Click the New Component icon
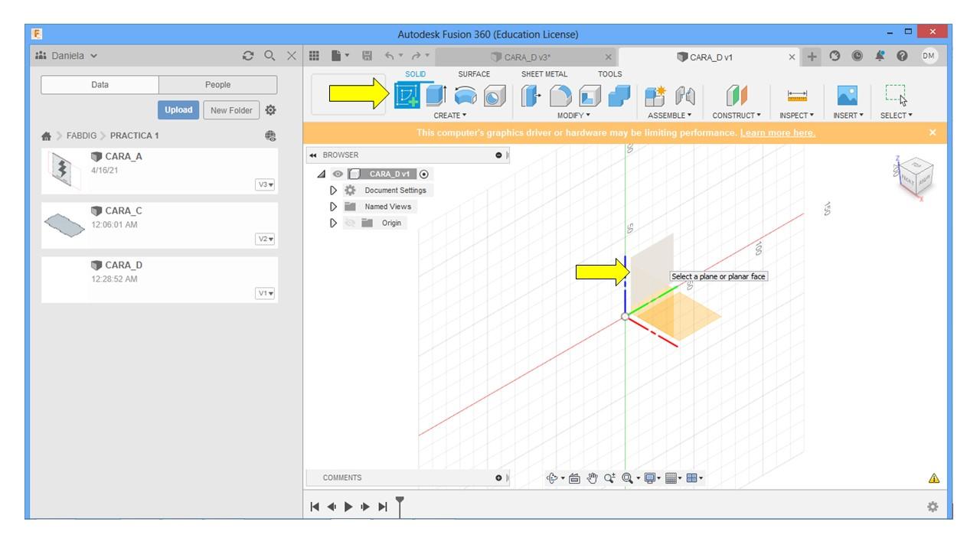Screen dimensions: 980x551 pyautogui.click(x=655, y=96)
